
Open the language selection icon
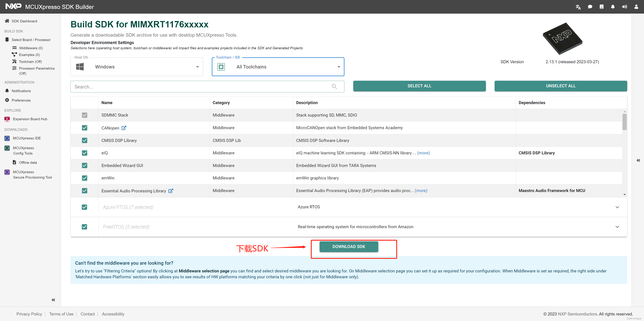pos(578,7)
